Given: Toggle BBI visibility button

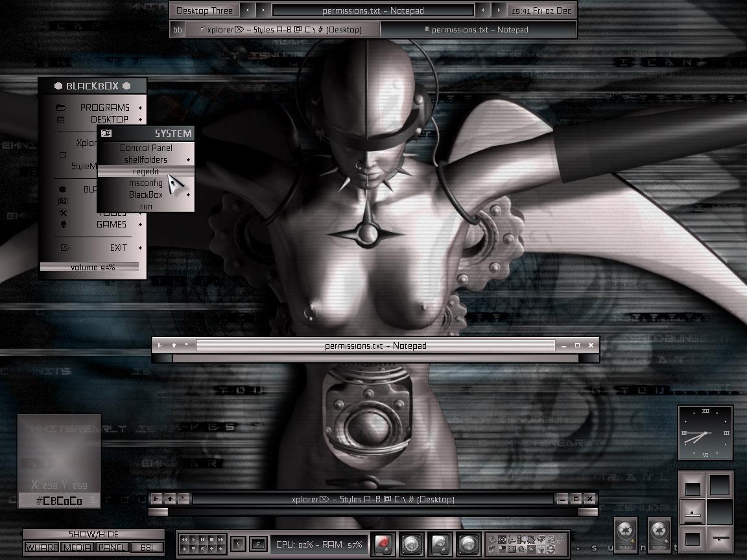Looking at the screenshot, I should [x=147, y=548].
